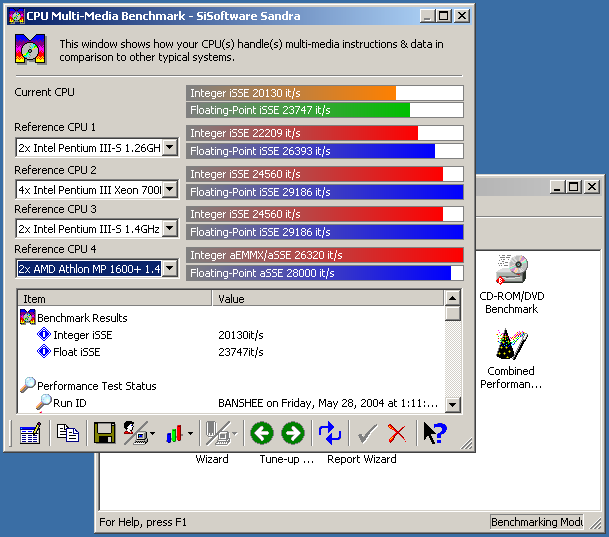Viewport: 609px width, 537px height.
Task: Expand the user-computer icon dropdown arrow
Action: point(153,433)
